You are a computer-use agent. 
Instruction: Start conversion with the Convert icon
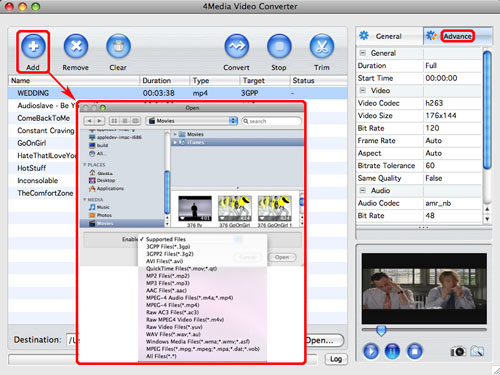click(237, 46)
